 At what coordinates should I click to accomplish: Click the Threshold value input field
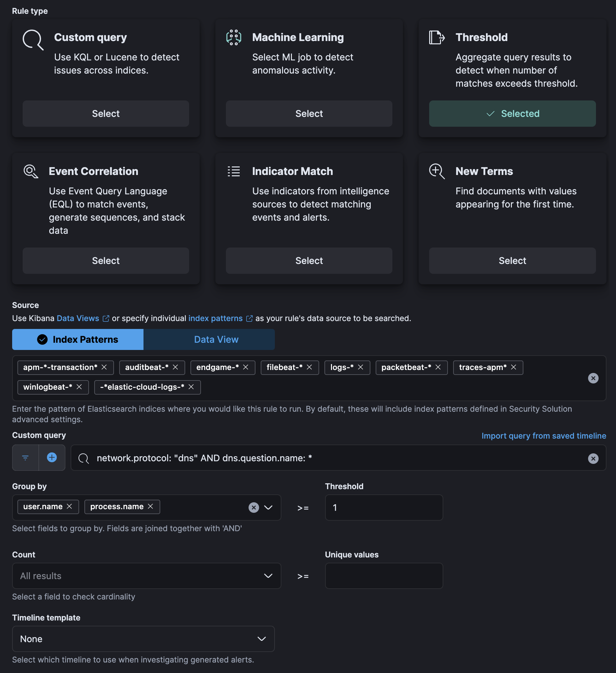(x=384, y=508)
